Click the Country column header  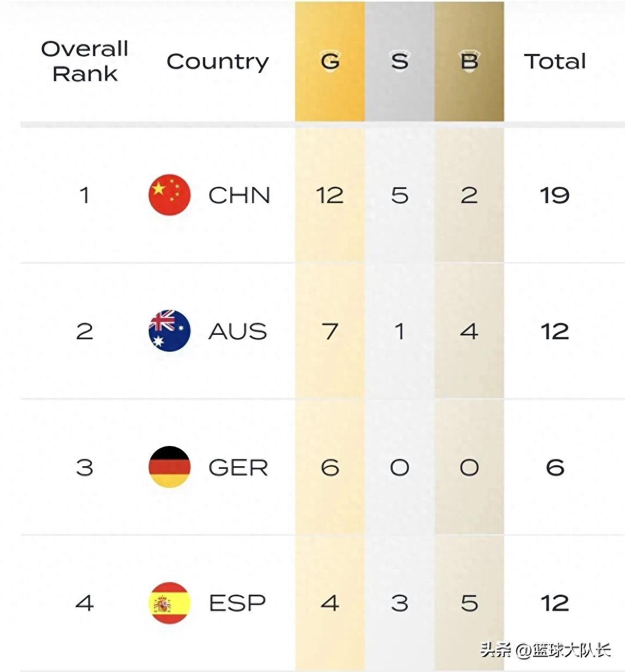pos(218,62)
